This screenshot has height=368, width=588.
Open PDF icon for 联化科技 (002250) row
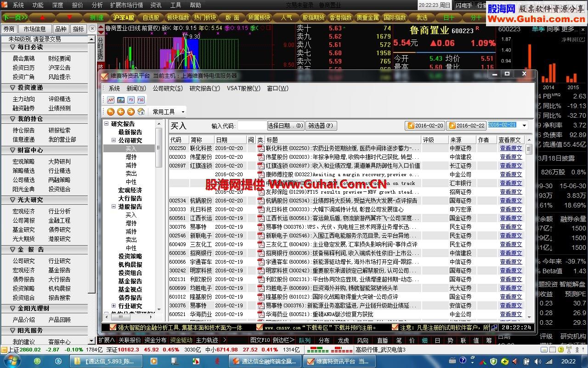pyautogui.click(x=260, y=148)
